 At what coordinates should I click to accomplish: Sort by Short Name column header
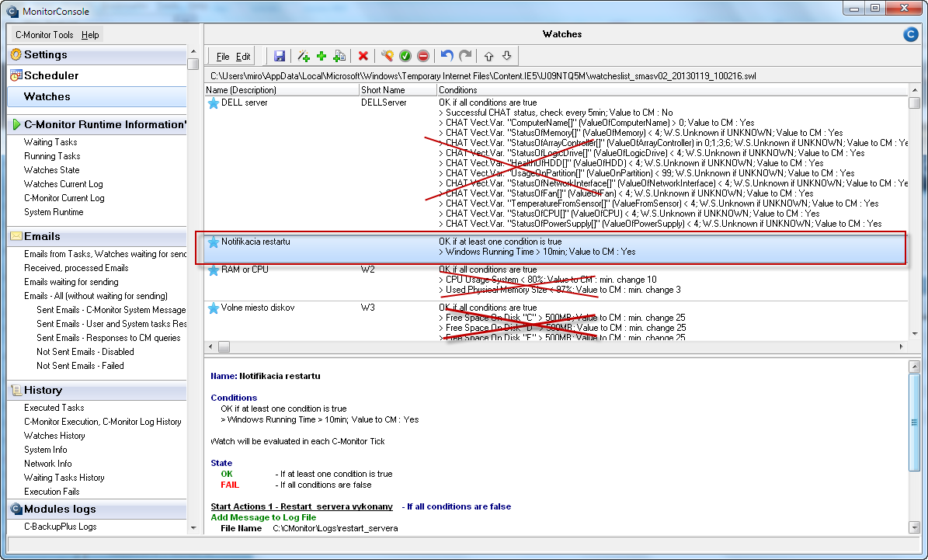[x=398, y=90]
